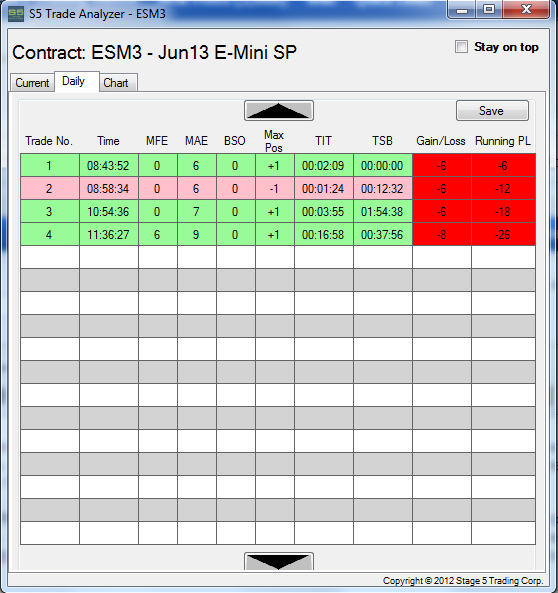Click the time cell 10:54:36
Image resolution: width=558 pixels, height=593 pixels.
[x=109, y=211]
